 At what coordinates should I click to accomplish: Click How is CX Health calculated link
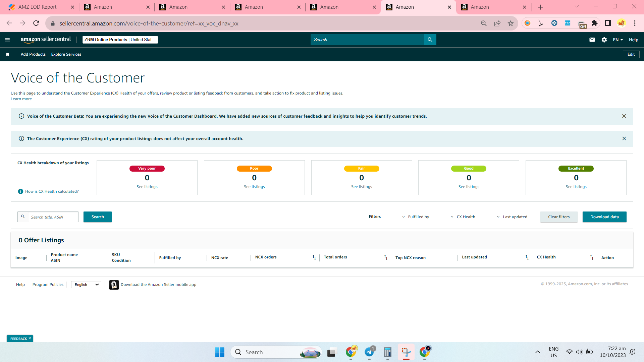point(52,191)
